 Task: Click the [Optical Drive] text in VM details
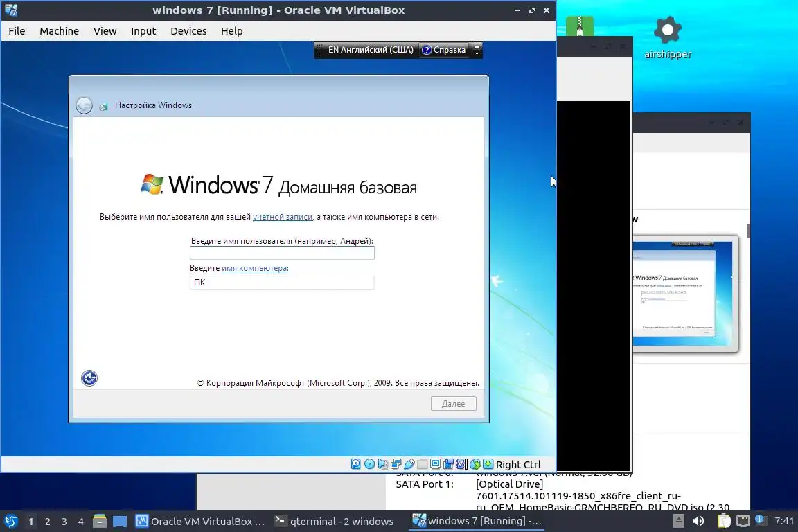point(509,484)
